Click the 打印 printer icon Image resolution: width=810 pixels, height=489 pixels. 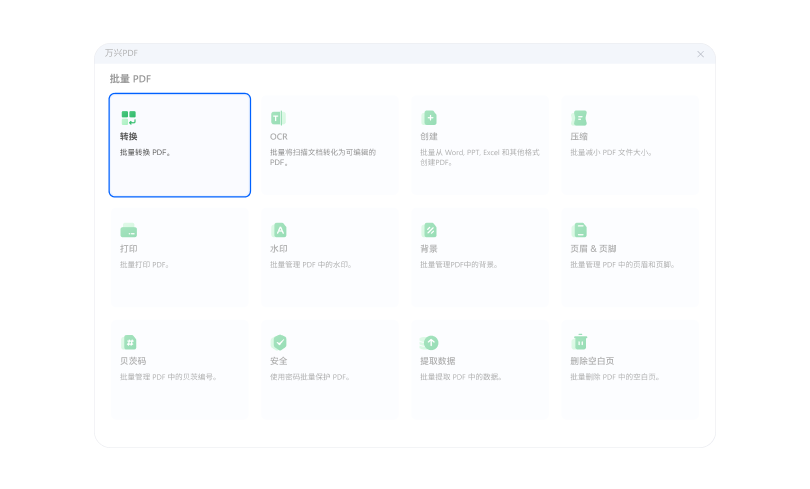pos(129,230)
